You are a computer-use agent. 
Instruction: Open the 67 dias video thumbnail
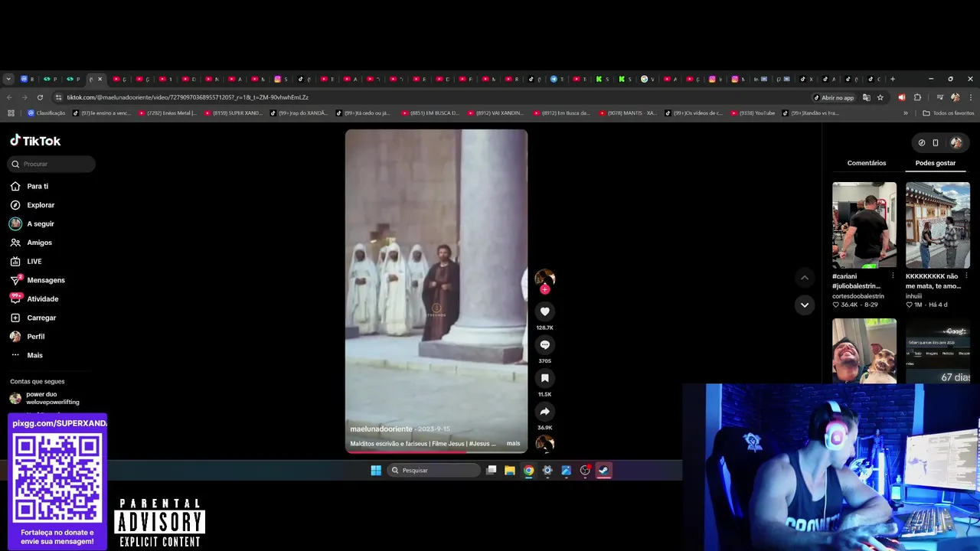(938, 350)
